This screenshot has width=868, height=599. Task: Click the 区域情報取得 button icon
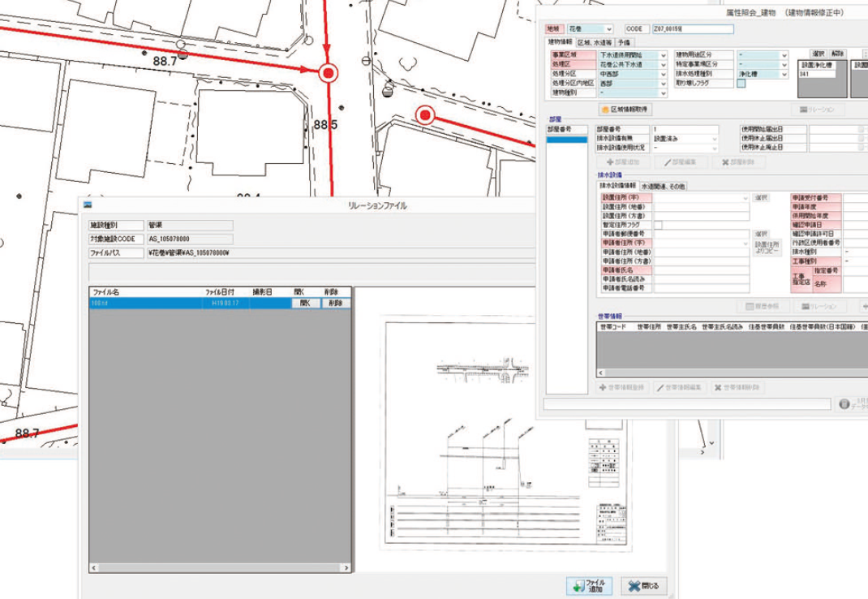tap(605, 109)
